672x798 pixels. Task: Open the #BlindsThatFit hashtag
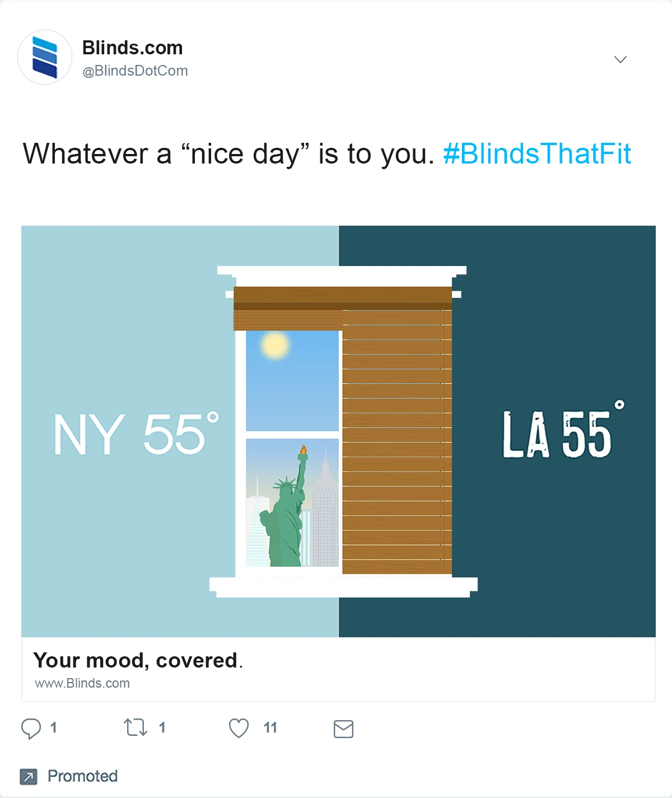click(536, 154)
